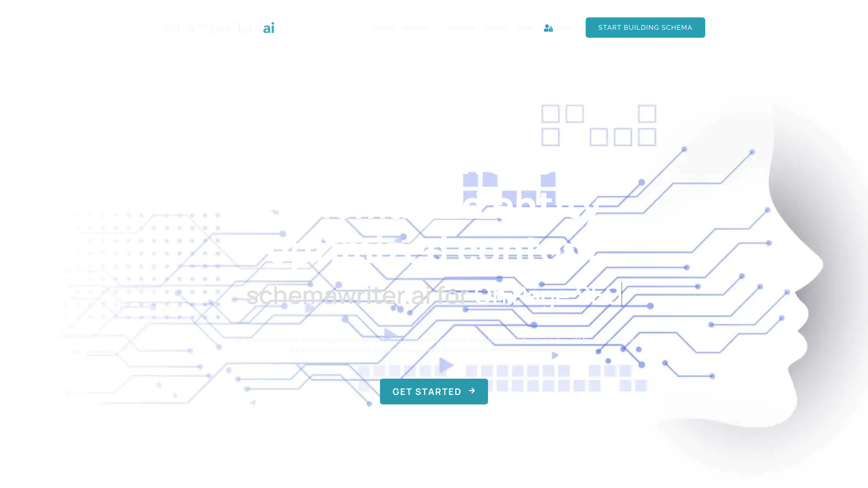Image resolution: width=868 pixels, height=488 pixels.
Task: Click the Login link
Action: 564,27
